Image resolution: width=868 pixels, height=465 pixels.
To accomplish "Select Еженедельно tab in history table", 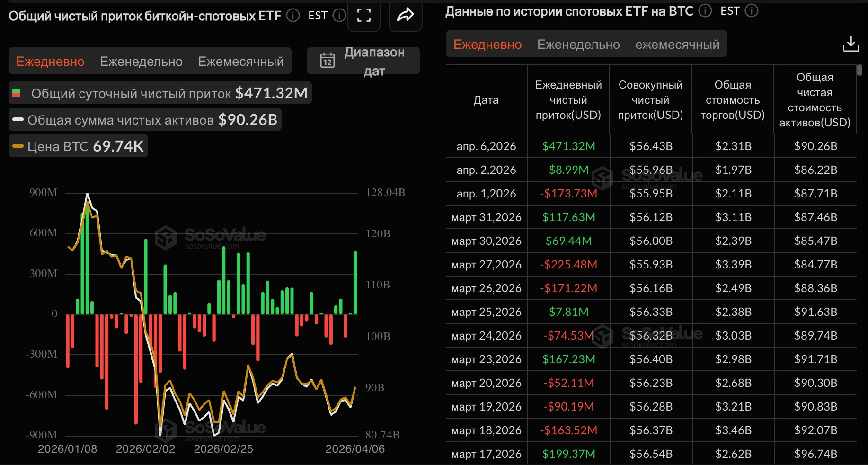I will click(578, 45).
